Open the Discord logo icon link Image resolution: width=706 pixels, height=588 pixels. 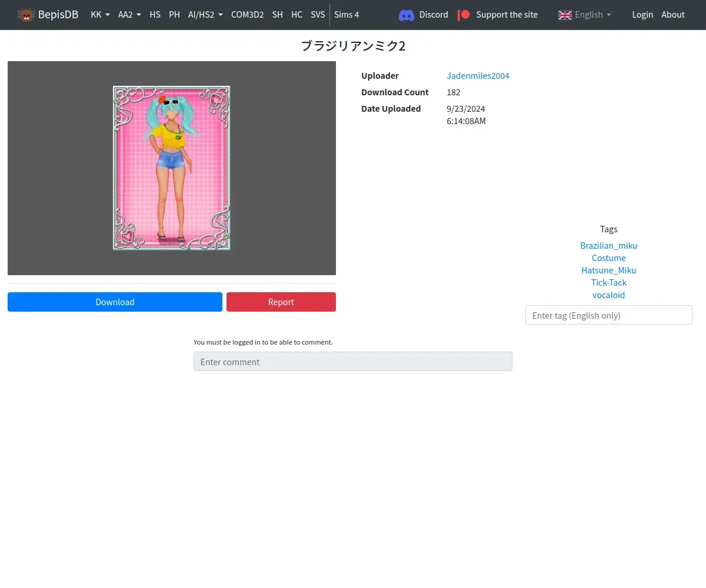click(407, 15)
